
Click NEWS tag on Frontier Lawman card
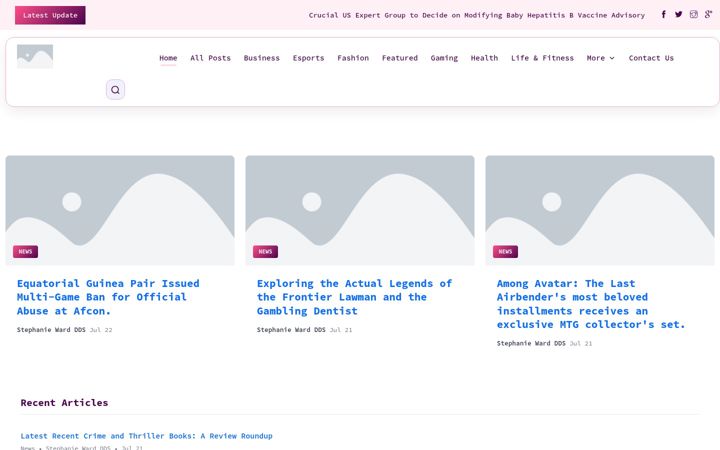click(265, 252)
